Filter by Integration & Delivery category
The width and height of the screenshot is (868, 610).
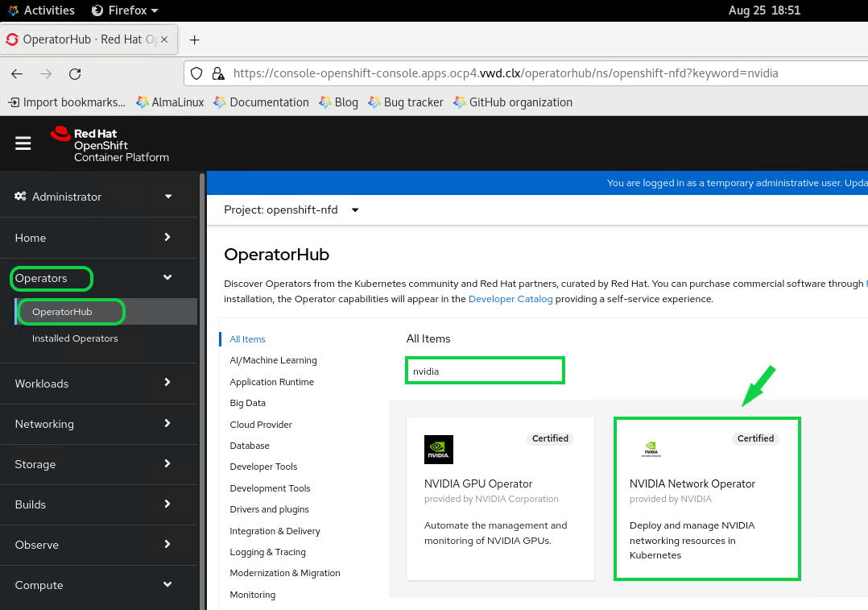tap(275, 531)
